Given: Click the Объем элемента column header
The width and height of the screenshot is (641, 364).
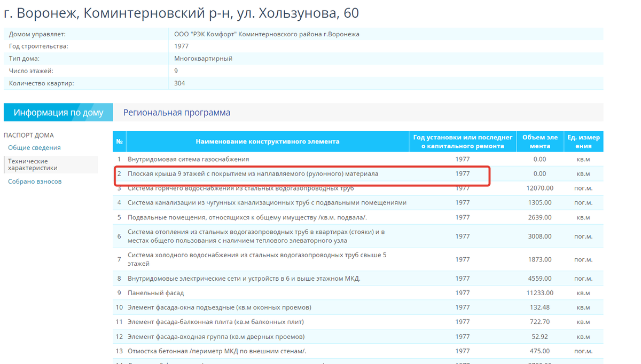Looking at the screenshot, I should tap(540, 141).
